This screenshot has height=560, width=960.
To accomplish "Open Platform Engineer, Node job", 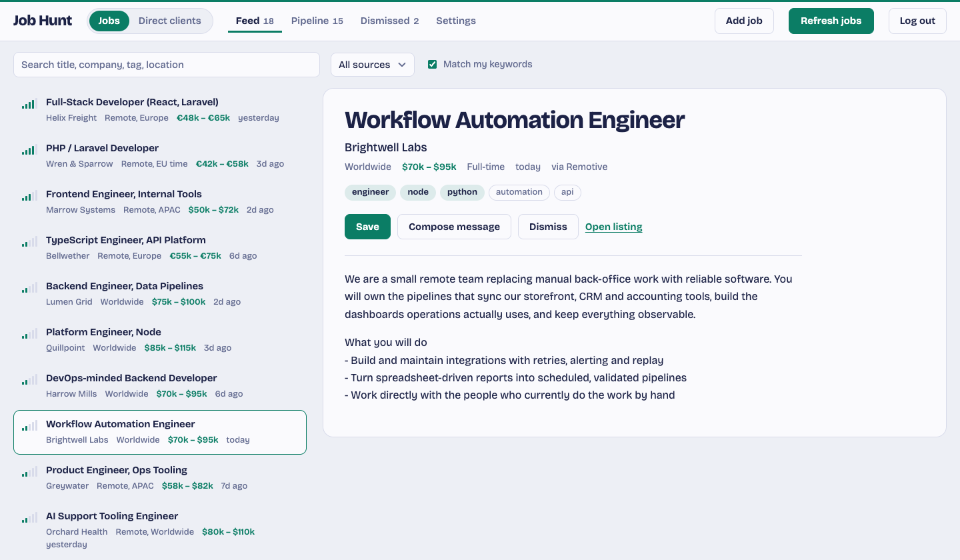I will click(x=160, y=339).
